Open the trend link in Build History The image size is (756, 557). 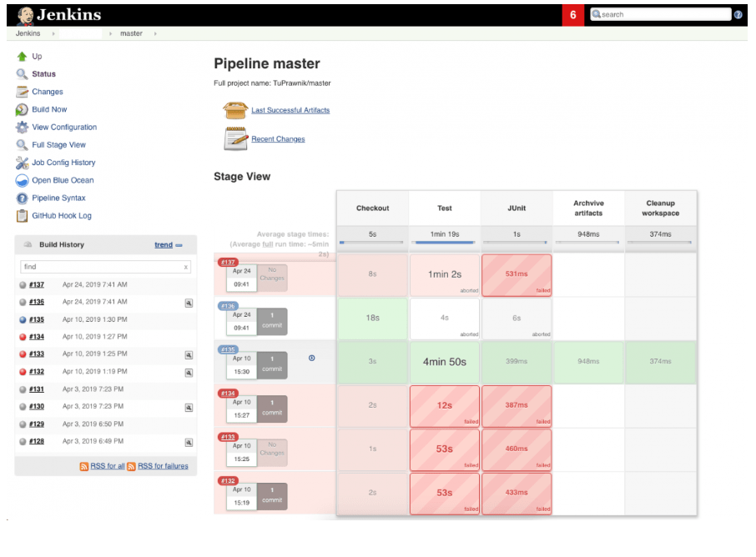(164, 243)
